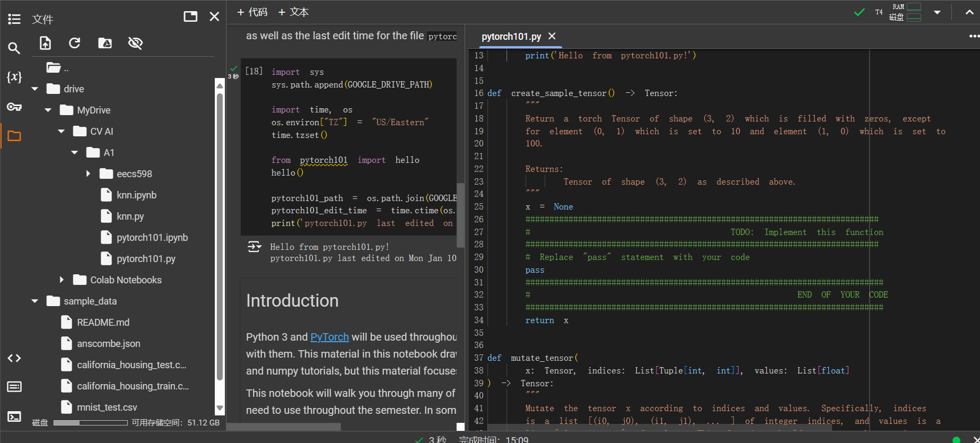The height and width of the screenshot is (443, 980).
Task: Refresh the file browser listing
Action: click(x=75, y=43)
